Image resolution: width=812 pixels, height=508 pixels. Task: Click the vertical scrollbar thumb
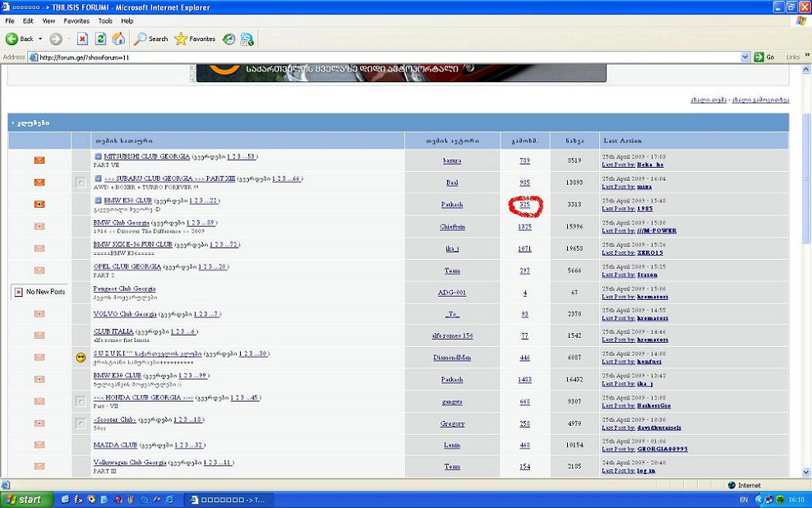pos(806,178)
